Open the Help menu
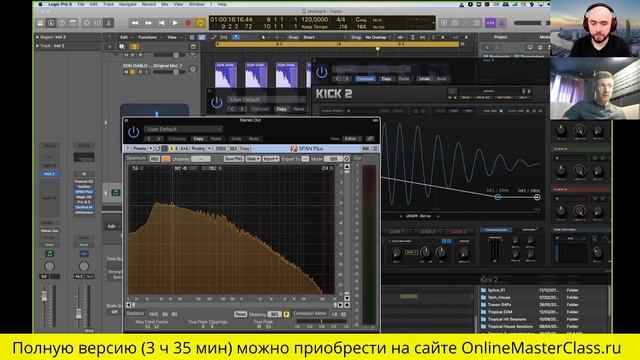640x360 pixels. pyautogui.click(x=222, y=4)
